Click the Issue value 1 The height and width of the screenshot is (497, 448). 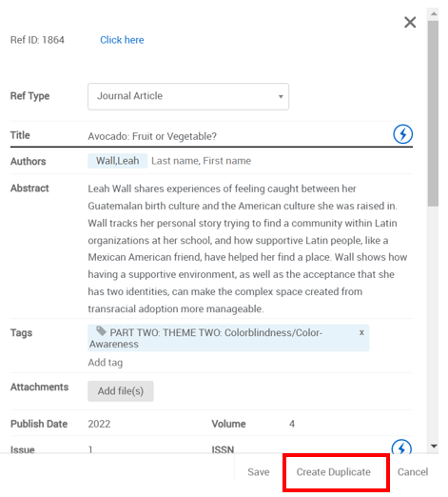point(90,449)
